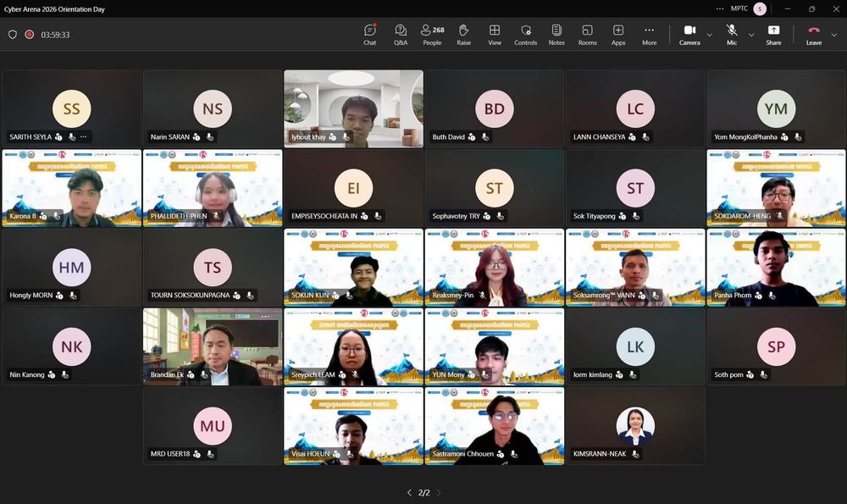The height and width of the screenshot is (504, 847).
Task: Expand leave options arrow
Action: 834,35
